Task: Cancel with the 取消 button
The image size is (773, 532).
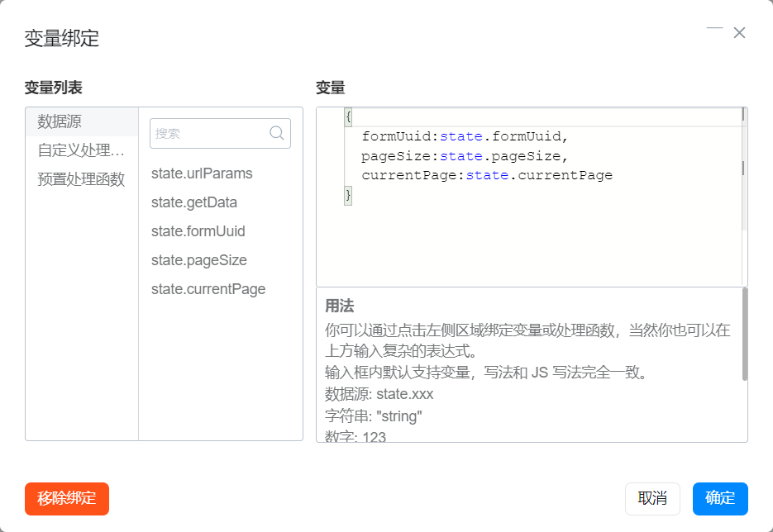Action: [x=653, y=498]
